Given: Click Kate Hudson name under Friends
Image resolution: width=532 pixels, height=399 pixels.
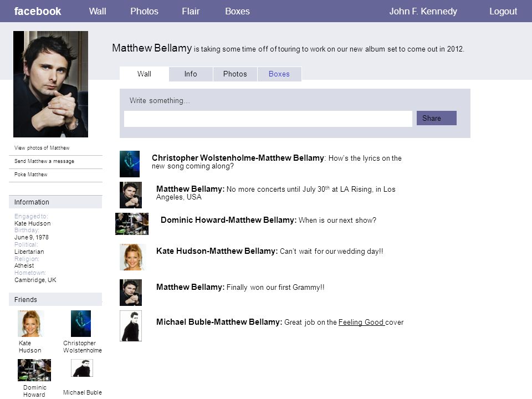Looking at the screenshot, I should click(30, 347).
